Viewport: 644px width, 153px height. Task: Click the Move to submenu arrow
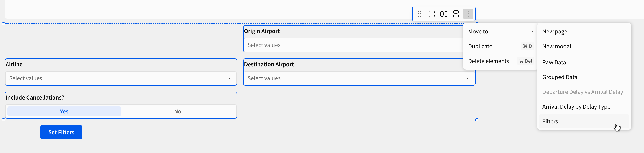(x=532, y=32)
